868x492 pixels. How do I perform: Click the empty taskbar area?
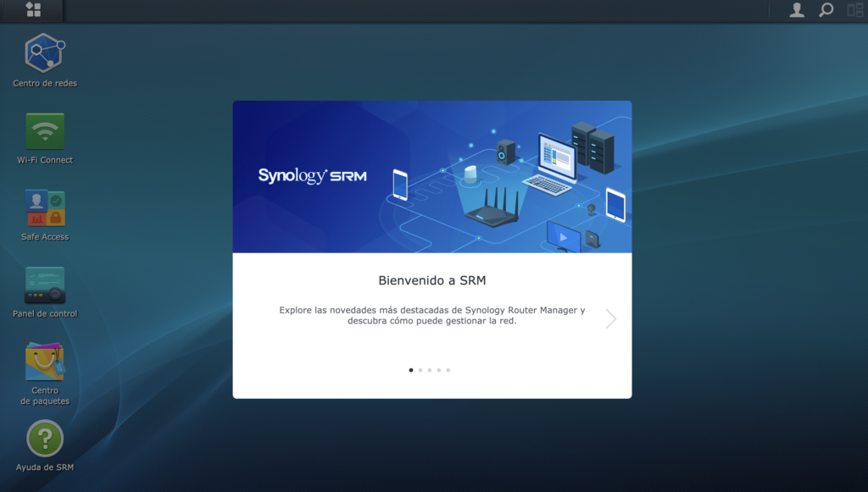(424, 11)
